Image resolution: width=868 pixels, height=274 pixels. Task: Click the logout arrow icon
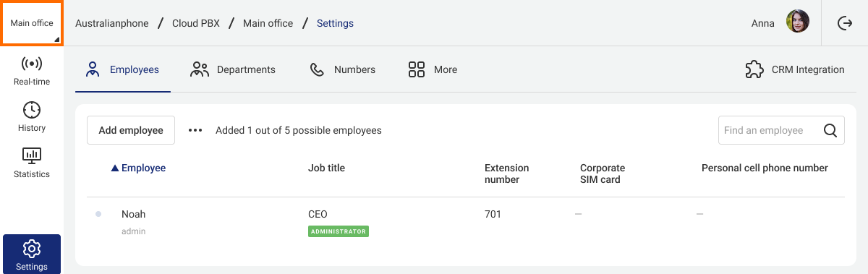coord(845,23)
